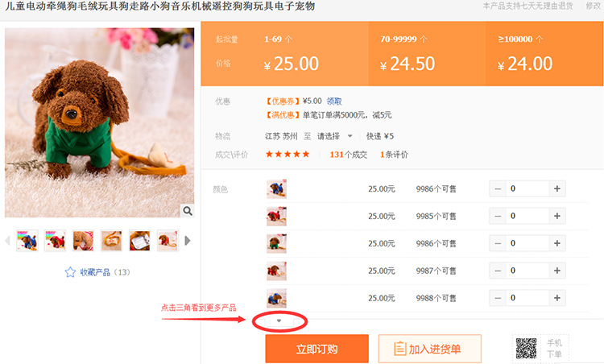
Task: Click 修改 edit link at top right
Action: pos(594,6)
